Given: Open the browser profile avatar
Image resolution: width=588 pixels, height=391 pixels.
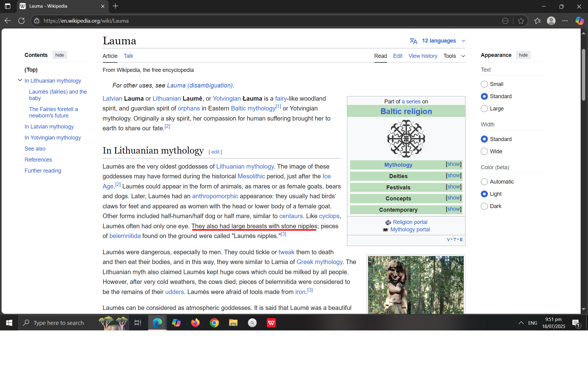Looking at the screenshot, I should pos(551,21).
